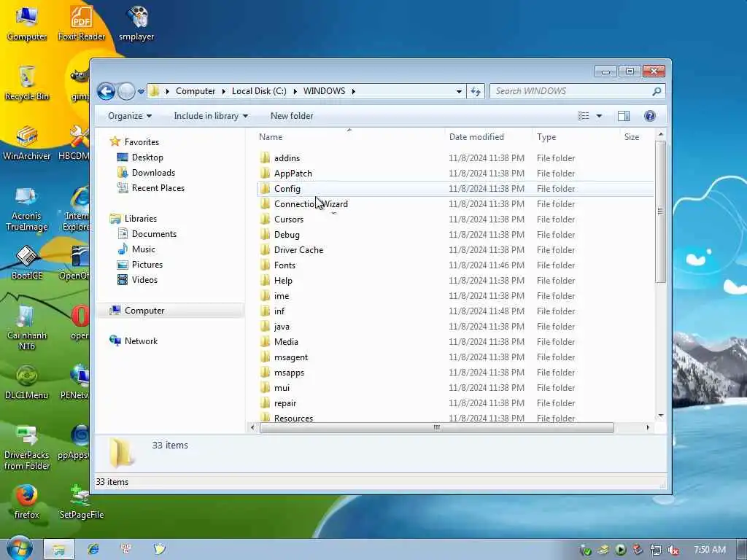Open the Videos library
The image size is (747, 560).
click(144, 279)
